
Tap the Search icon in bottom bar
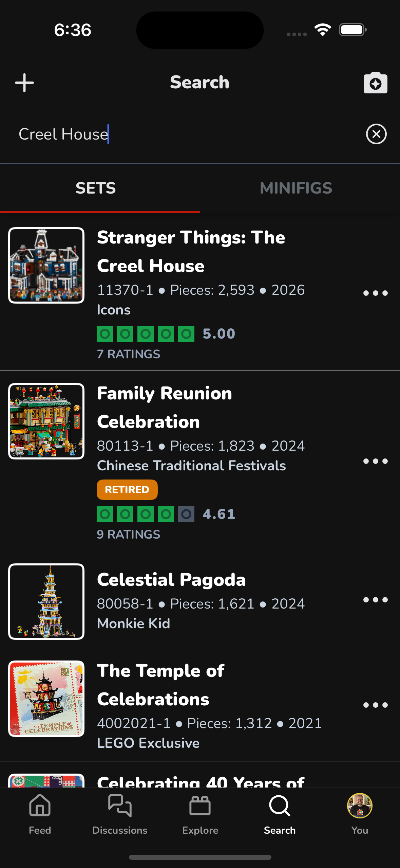tap(280, 814)
